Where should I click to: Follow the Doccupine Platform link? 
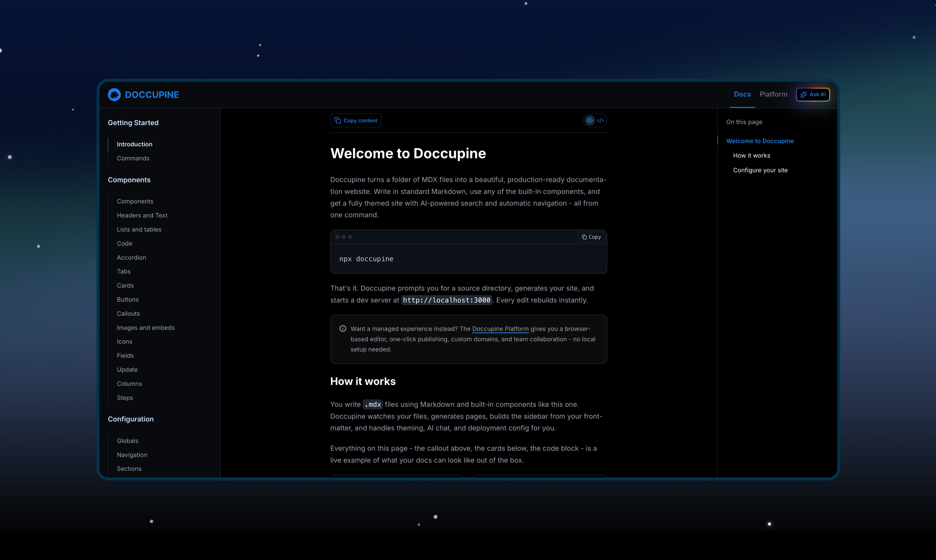pyautogui.click(x=500, y=329)
